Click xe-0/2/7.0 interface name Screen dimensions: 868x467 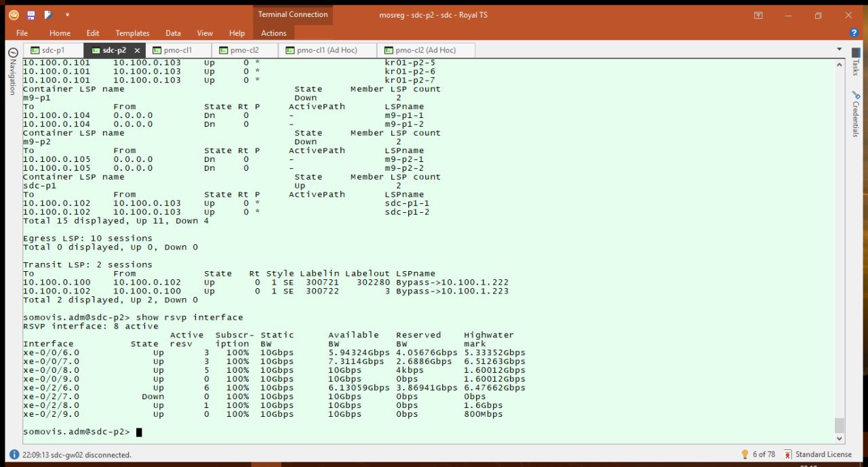point(51,397)
